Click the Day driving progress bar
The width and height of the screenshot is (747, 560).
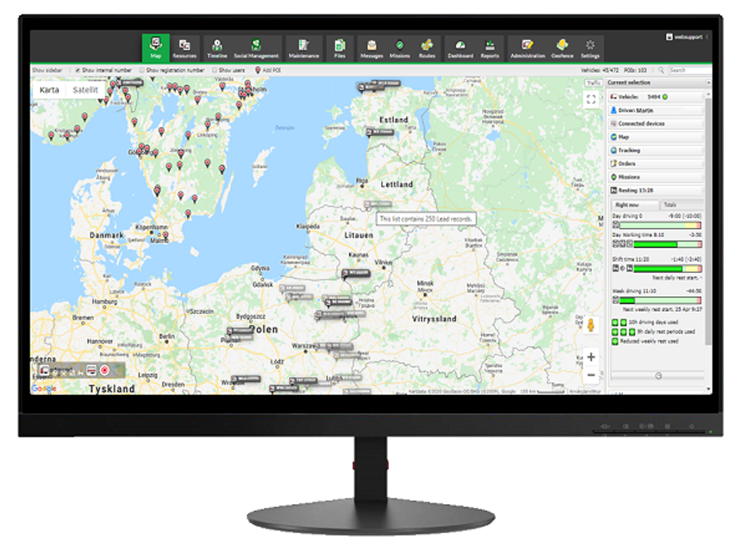point(660,225)
